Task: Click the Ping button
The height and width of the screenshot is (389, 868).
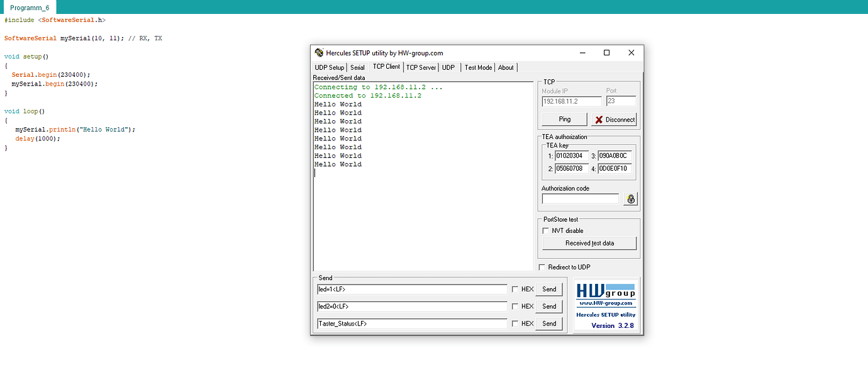Action: coord(564,119)
